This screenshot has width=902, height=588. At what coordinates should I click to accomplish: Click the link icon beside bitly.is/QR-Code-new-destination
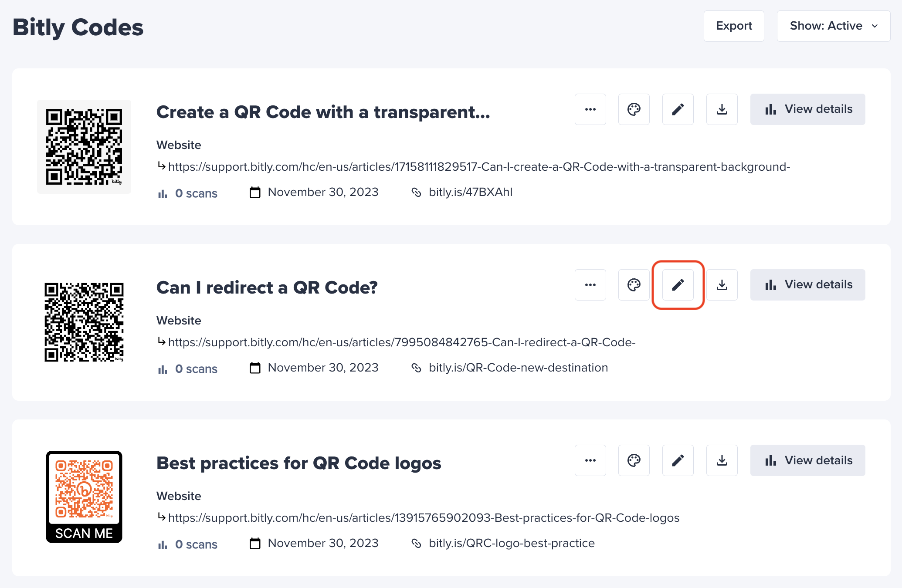[416, 368]
